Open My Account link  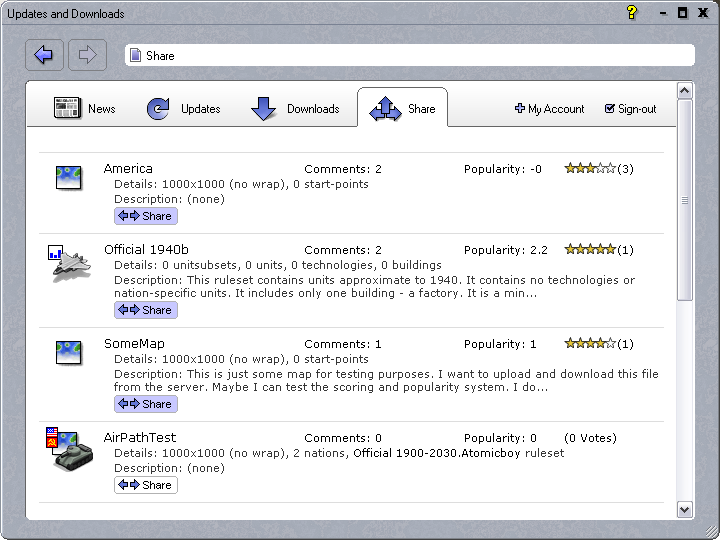coord(549,109)
